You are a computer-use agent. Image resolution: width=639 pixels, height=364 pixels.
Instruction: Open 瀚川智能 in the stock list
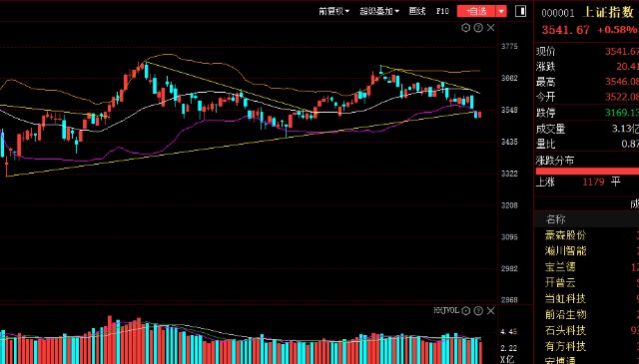tap(565, 250)
